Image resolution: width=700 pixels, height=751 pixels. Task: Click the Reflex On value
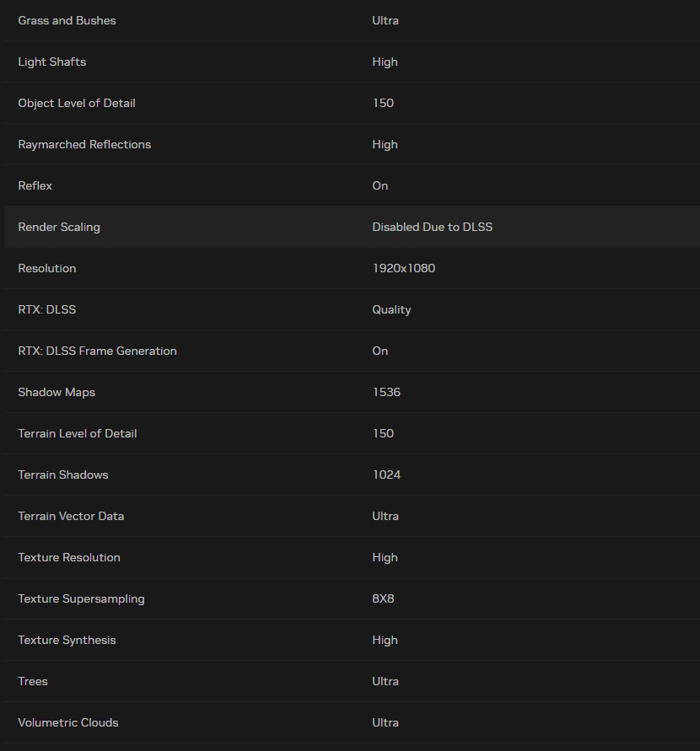[380, 185]
